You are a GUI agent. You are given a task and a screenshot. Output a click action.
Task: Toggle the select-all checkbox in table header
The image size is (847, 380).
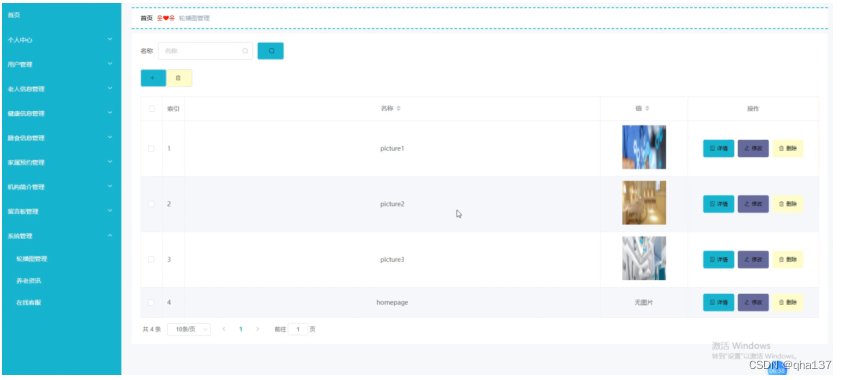[x=151, y=109]
